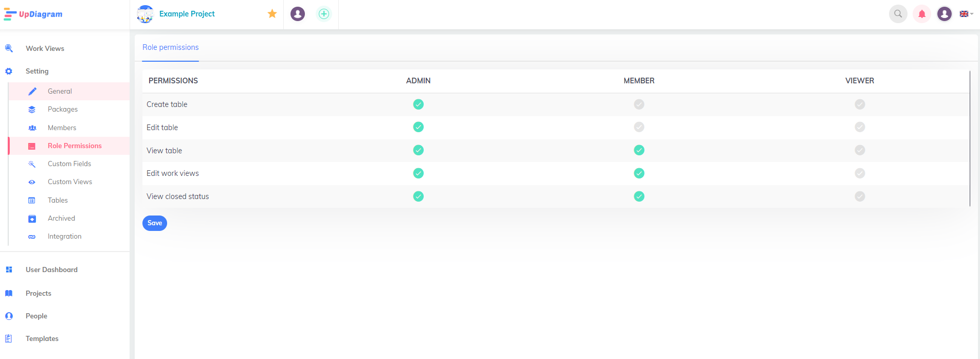Click the project member avatar beside the star

tap(297, 14)
